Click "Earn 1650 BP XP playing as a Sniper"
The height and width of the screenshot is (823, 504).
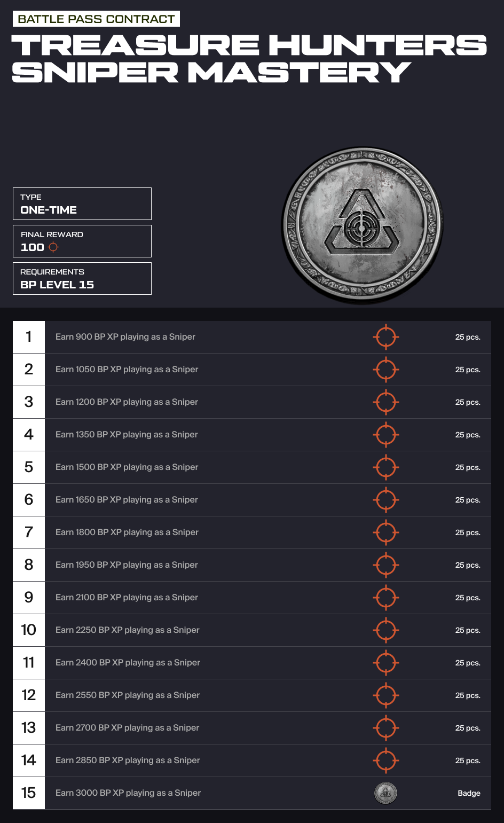pyautogui.click(x=127, y=500)
